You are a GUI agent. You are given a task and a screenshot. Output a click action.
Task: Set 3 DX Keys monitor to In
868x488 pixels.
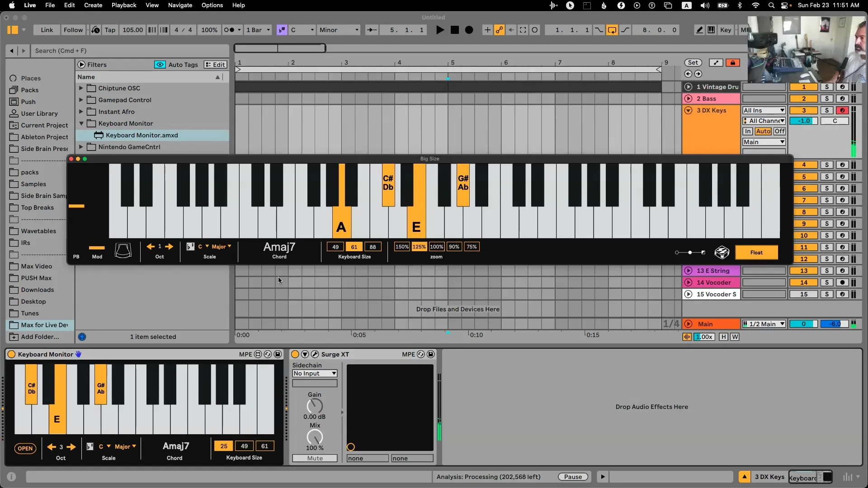pos(748,131)
